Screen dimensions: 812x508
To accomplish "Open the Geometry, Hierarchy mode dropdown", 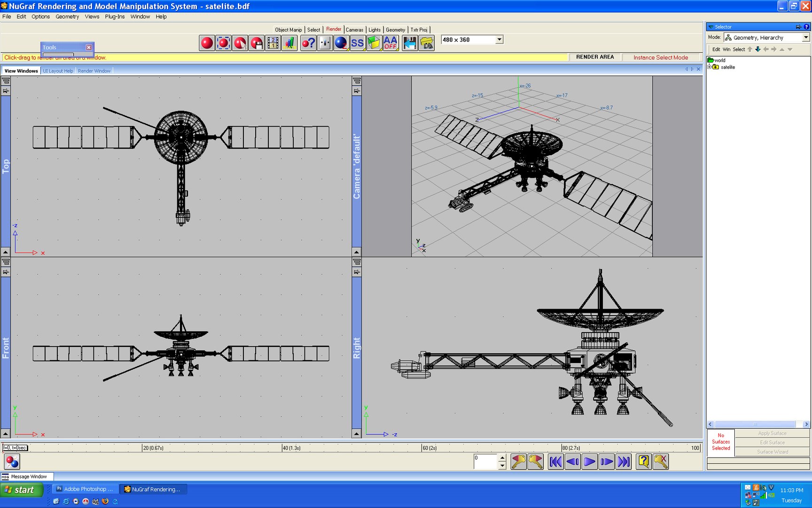I will pos(805,38).
